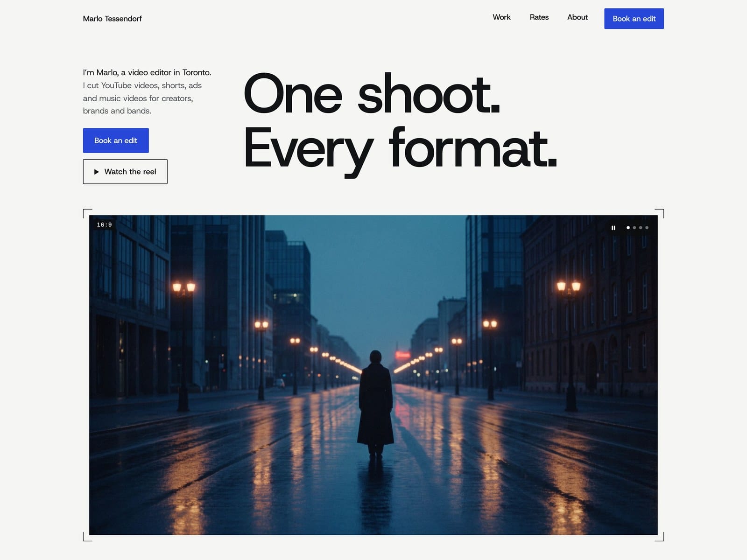Select the first slideshow dot indicator
This screenshot has height=560, width=747.
pyautogui.click(x=628, y=228)
